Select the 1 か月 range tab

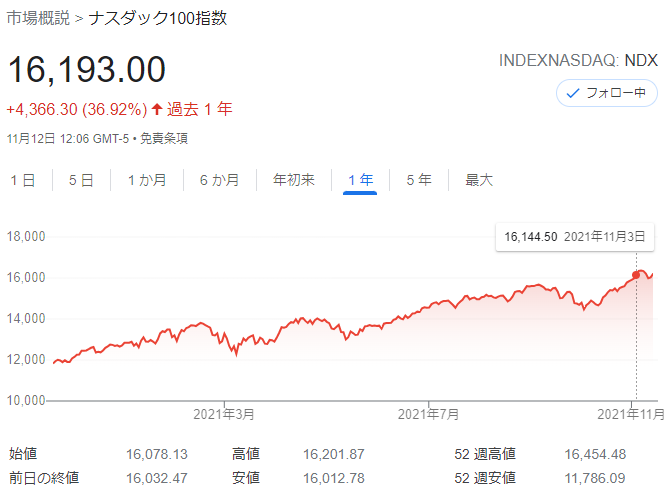(x=147, y=180)
